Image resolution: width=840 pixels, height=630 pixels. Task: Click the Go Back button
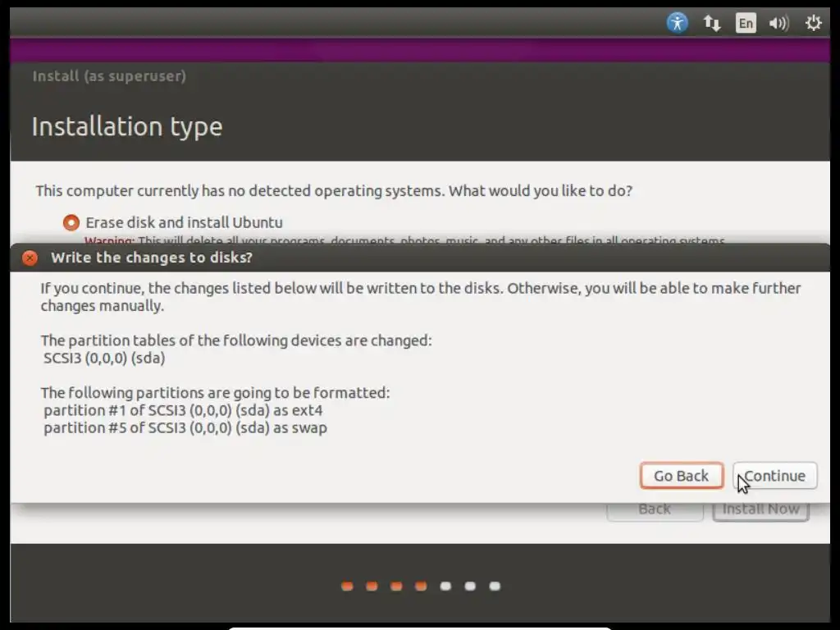tap(682, 476)
